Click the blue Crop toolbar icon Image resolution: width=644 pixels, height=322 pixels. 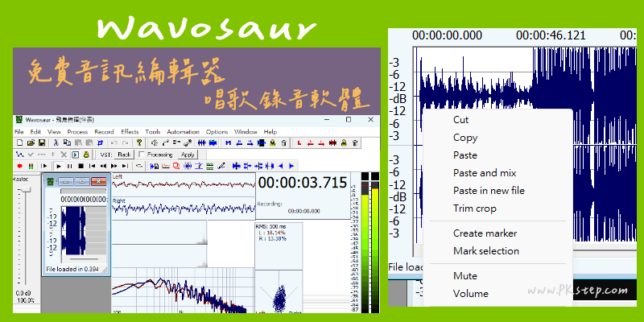click(100, 143)
